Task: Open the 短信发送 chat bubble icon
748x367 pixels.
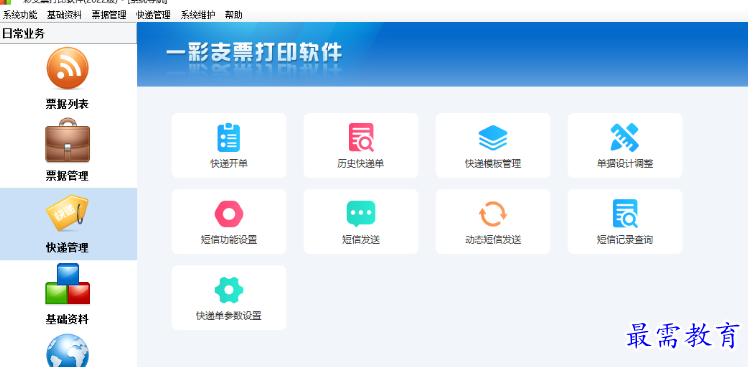Action: [x=361, y=214]
